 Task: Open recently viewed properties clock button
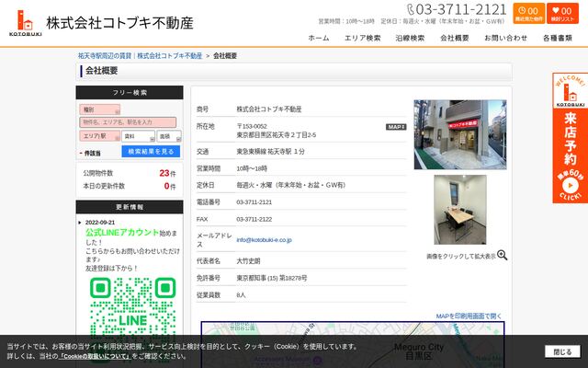click(x=529, y=14)
